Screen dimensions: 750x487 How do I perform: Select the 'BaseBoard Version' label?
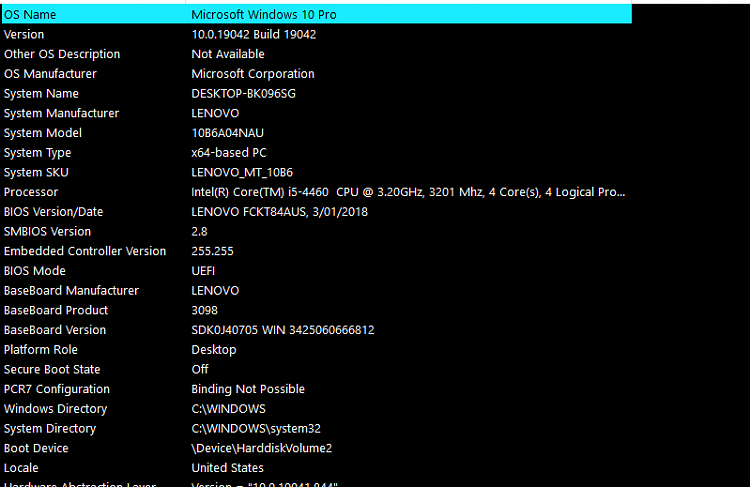(55, 330)
